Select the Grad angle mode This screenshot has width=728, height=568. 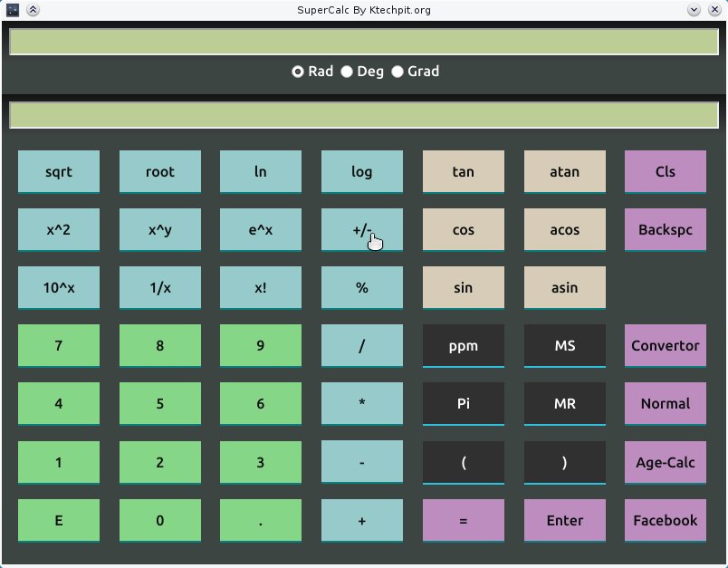coord(415,72)
